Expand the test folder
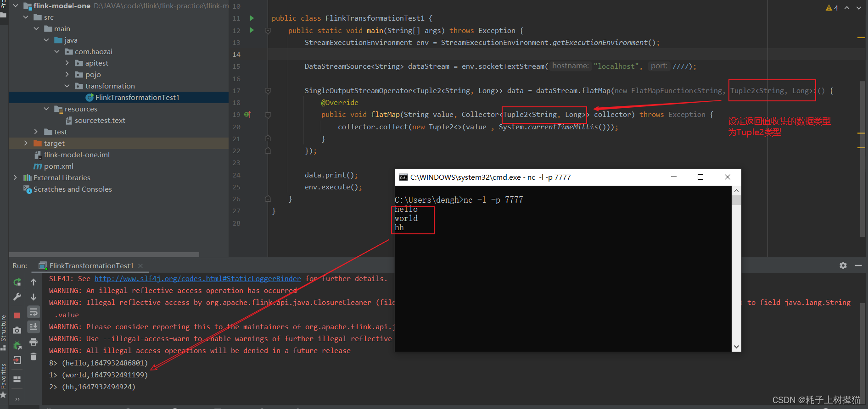The height and width of the screenshot is (409, 868). (36, 132)
